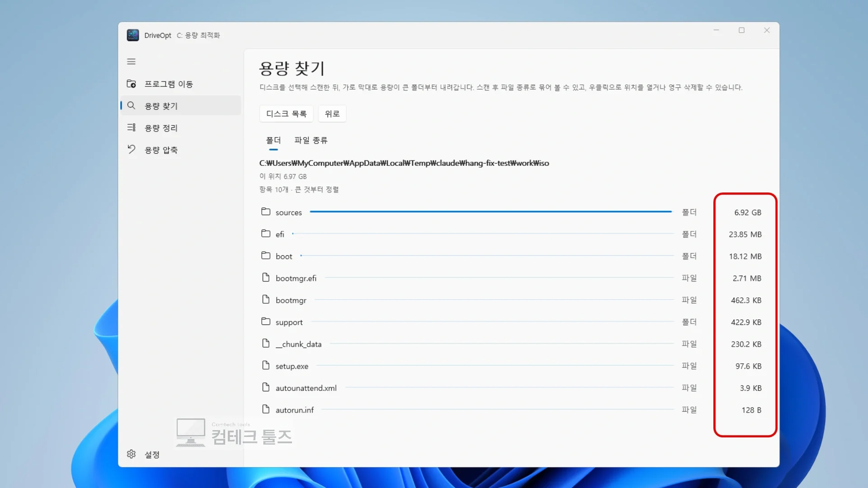The width and height of the screenshot is (868, 488).
Task: Click the support folder icon
Action: coord(266,321)
